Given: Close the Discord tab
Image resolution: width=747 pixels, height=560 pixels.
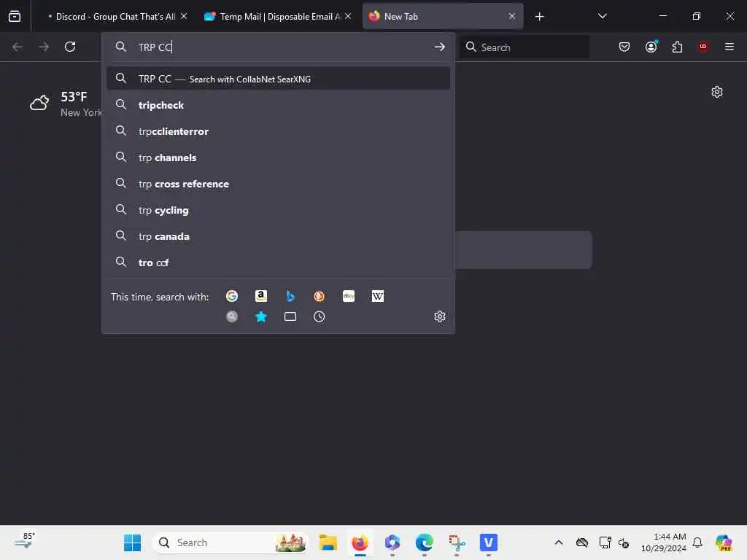Looking at the screenshot, I should [184, 17].
